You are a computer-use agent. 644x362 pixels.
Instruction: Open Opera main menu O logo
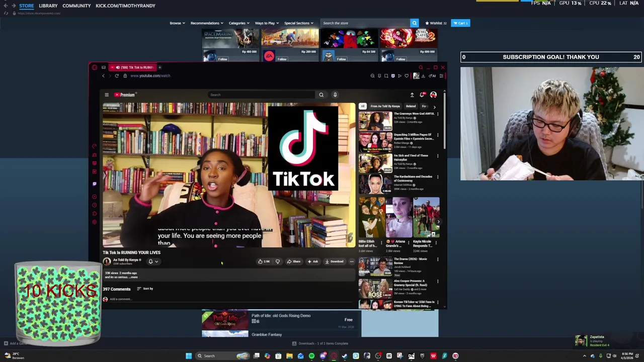click(x=94, y=67)
